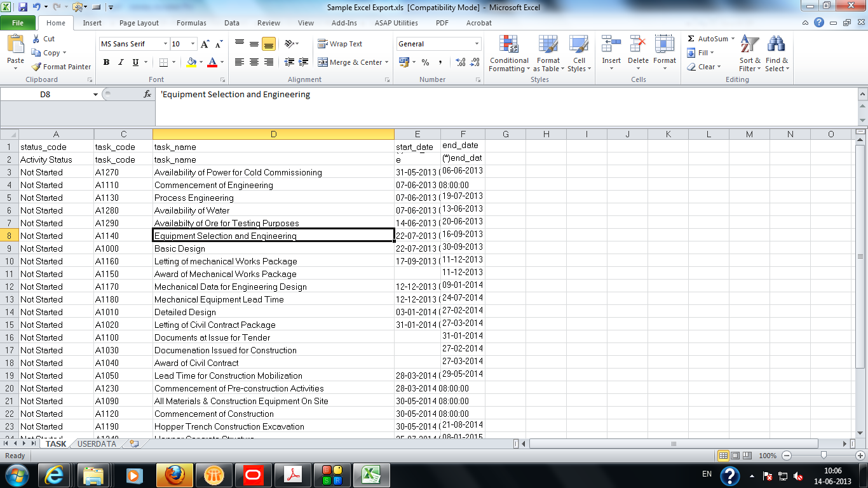868x488 pixels.
Task: Click the Borders icon
Action: pos(163,62)
